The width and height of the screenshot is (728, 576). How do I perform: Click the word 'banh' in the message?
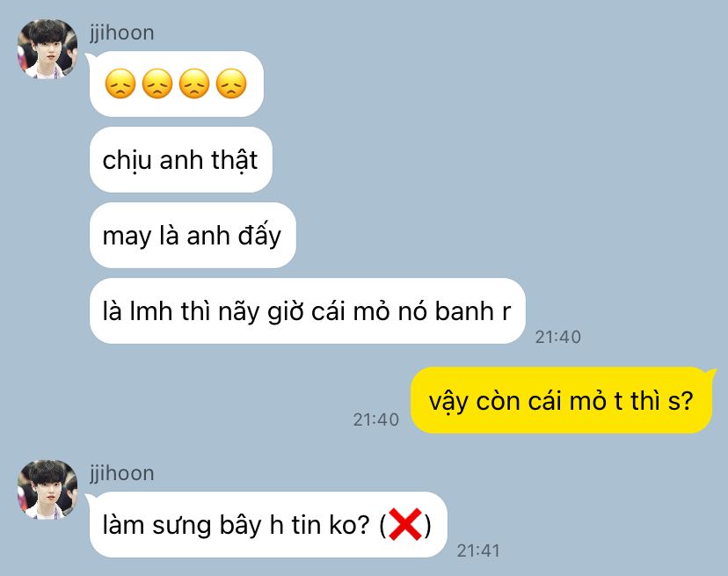coord(464,310)
